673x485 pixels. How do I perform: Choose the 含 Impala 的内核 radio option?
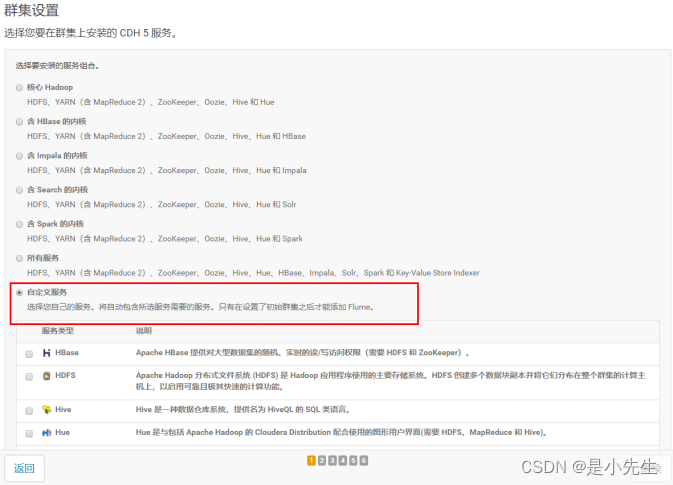click(19, 156)
